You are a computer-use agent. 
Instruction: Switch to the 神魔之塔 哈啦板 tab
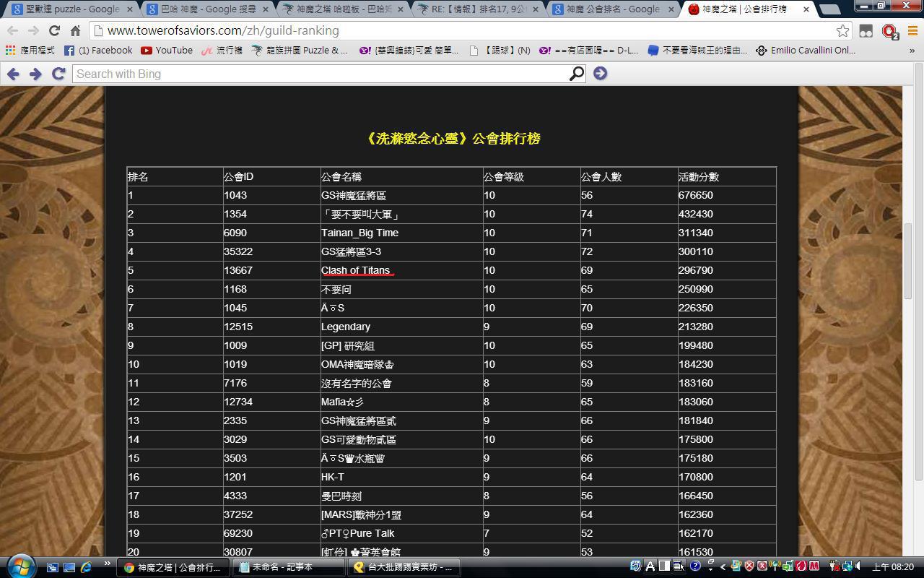click(341, 9)
